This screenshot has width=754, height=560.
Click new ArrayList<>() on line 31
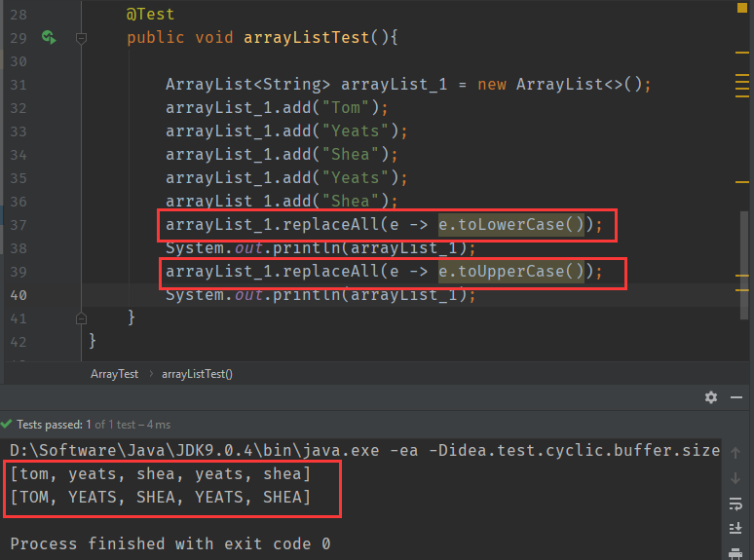pos(560,85)
